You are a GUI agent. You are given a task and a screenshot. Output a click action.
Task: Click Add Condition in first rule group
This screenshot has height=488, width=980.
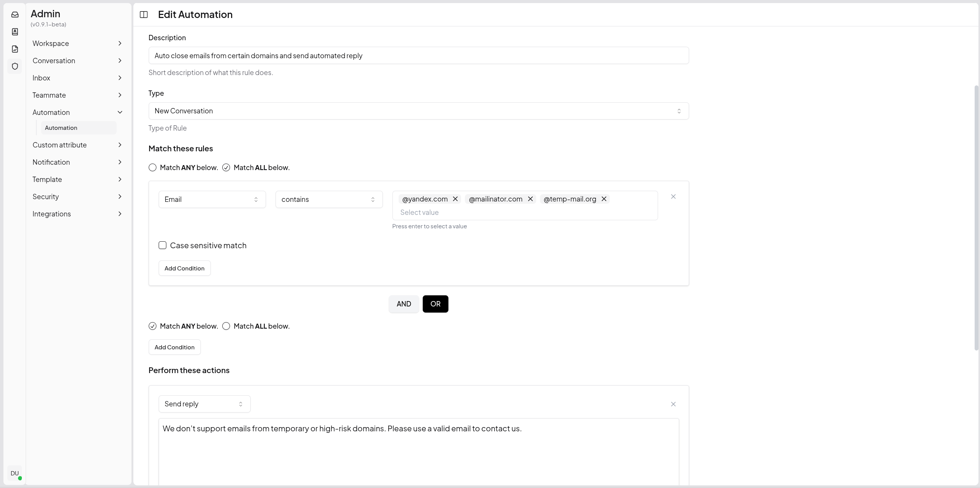coord(184,268)
